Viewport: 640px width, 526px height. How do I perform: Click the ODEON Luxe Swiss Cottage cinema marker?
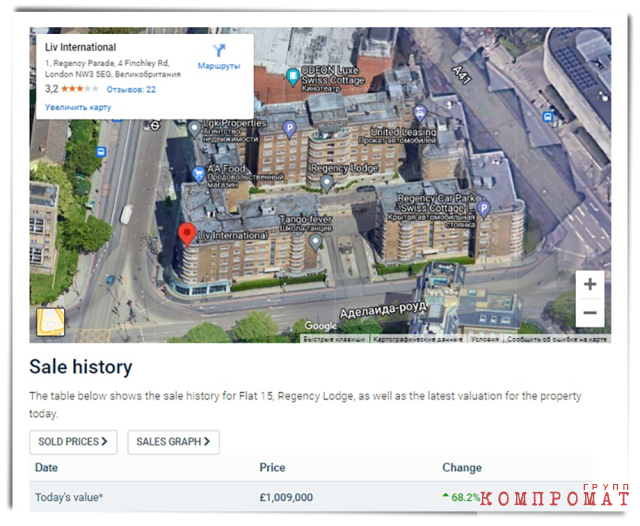click(293, 77)
